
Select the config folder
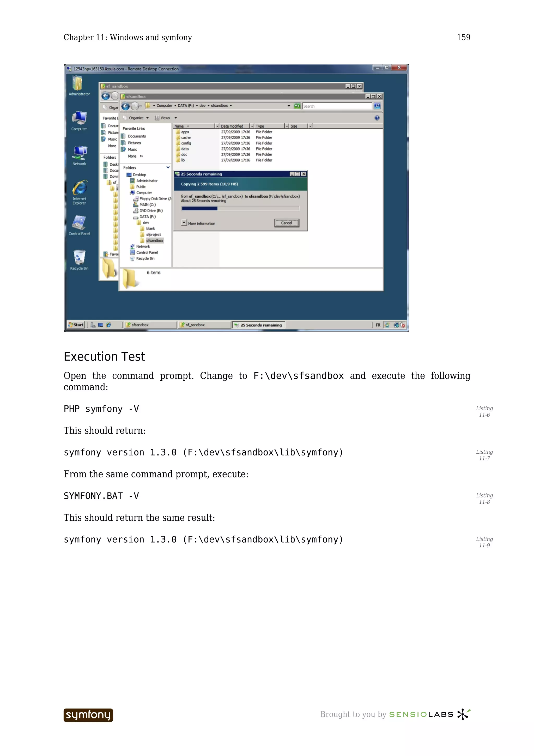click(x=183, y=143)
